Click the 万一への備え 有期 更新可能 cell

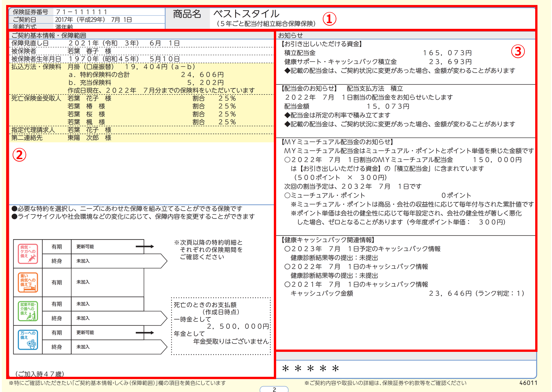tap(107, 333)
